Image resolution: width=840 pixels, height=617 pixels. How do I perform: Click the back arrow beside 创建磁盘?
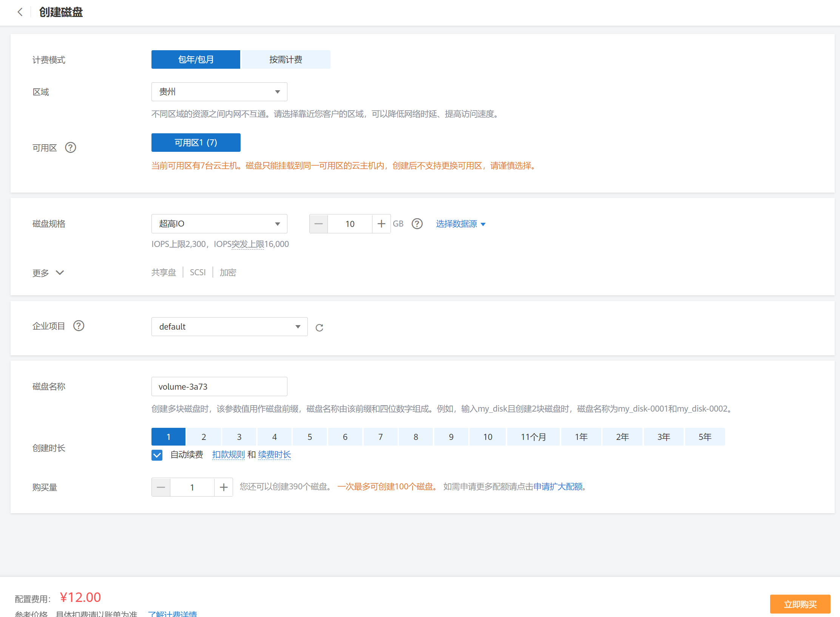(20, 12)
